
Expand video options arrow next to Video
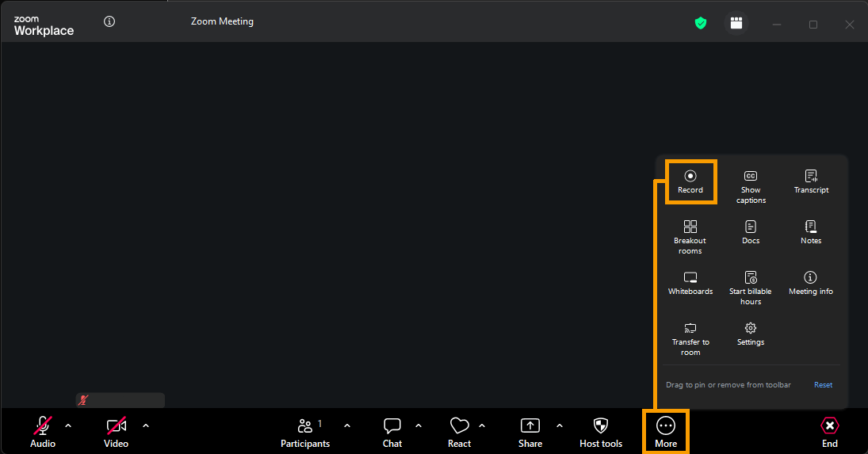146,425
